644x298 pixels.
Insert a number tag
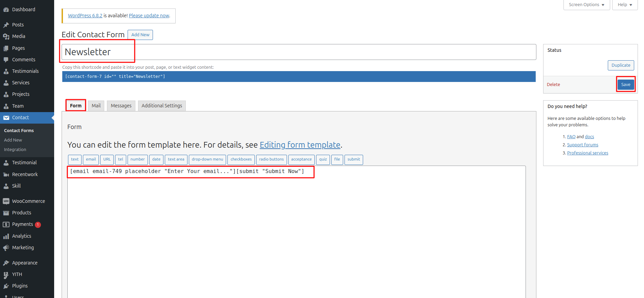(x=137, y=159)
